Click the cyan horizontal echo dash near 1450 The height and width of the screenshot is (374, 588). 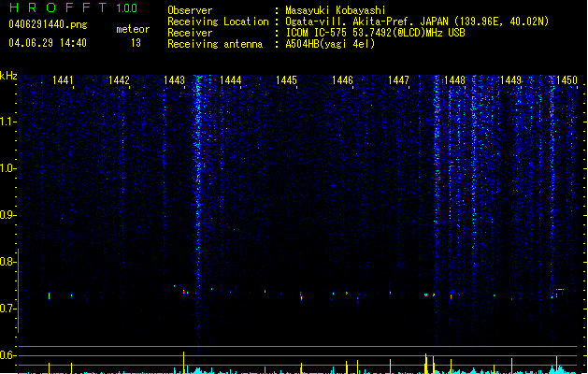560,289
